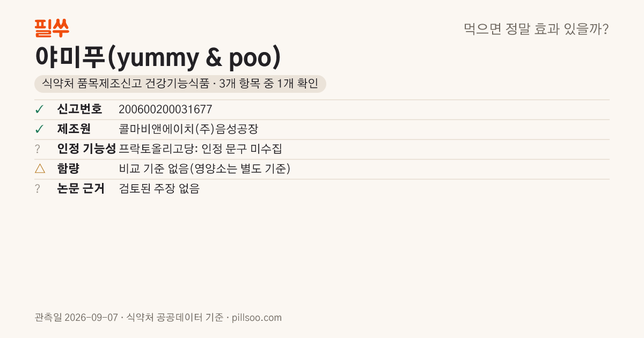This screenshot has height=338, width=644.
Task: Click the 필쑤 orange logo
Action: click(x=52, y=28)
